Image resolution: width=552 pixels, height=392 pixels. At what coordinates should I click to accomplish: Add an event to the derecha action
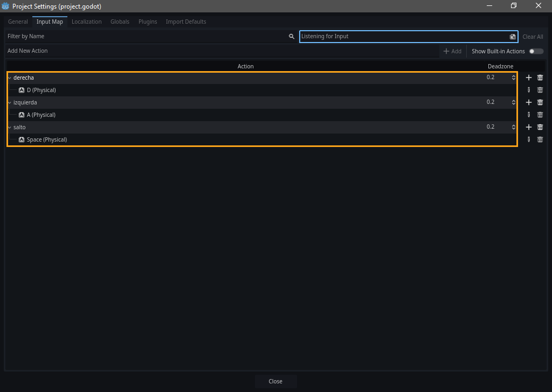pos(528,78)
